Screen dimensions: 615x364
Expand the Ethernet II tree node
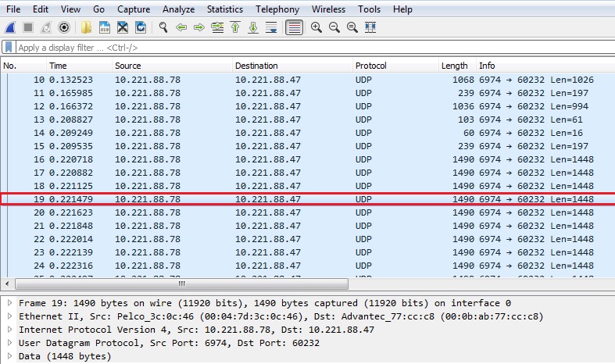click(9, 316)
